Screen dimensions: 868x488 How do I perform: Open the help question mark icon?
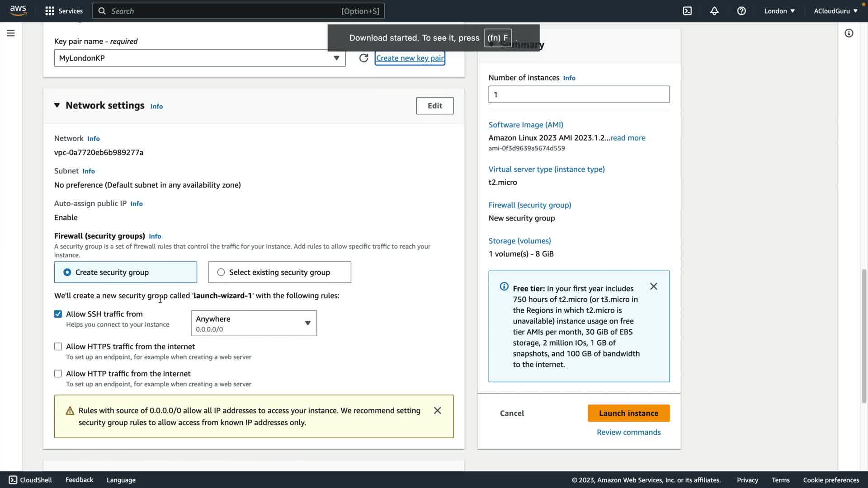(x=741, y=11)
